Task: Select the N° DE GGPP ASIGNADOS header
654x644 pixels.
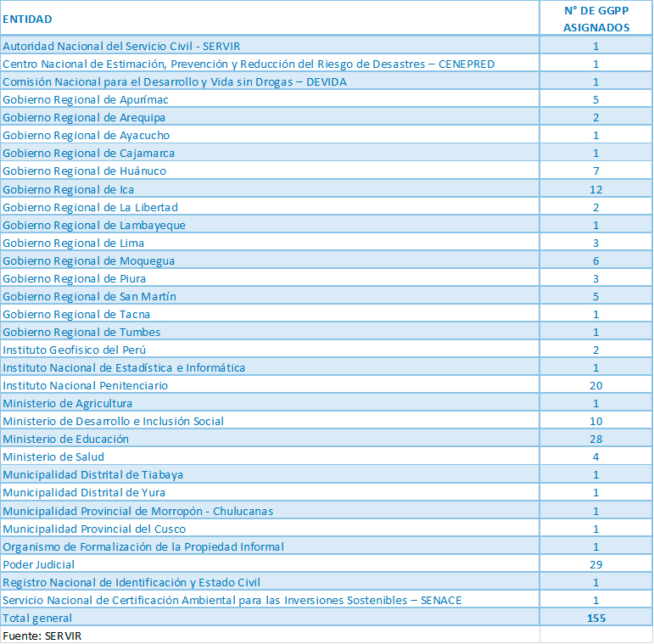Action: [596, 19]
